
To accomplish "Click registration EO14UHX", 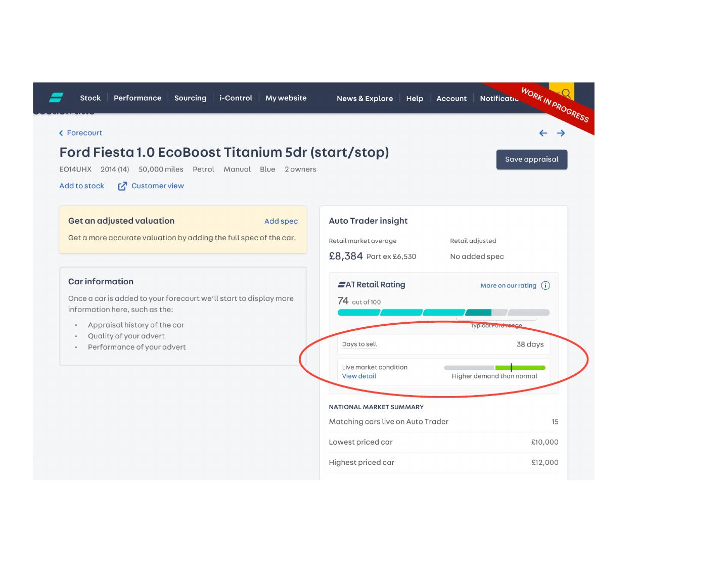I will click(x=75, y=169).
